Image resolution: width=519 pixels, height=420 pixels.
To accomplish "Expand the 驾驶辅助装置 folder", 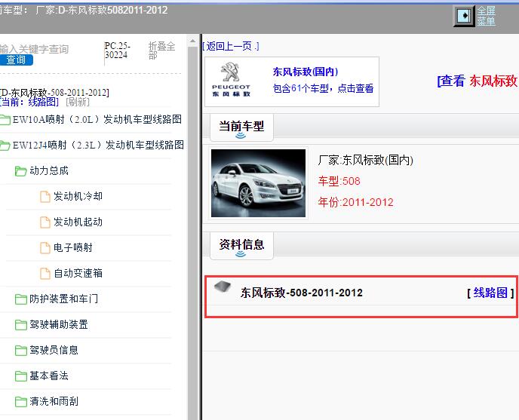I will tap(59, 324).
